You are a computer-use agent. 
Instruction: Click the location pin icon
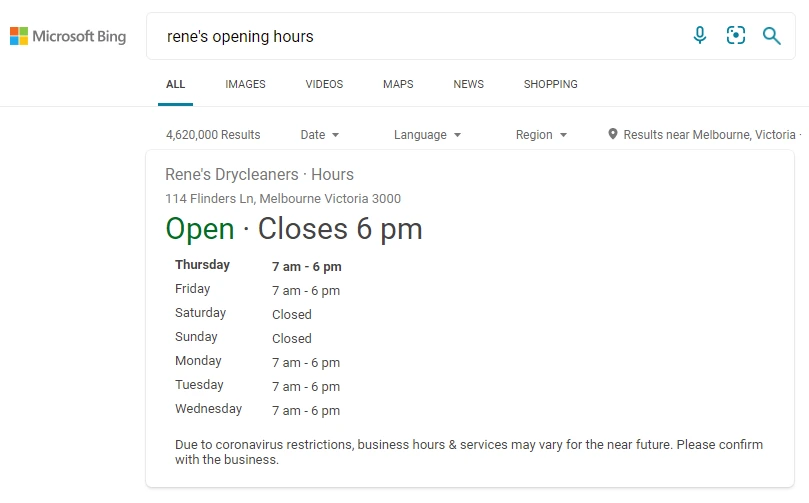[x=612, y=134]
